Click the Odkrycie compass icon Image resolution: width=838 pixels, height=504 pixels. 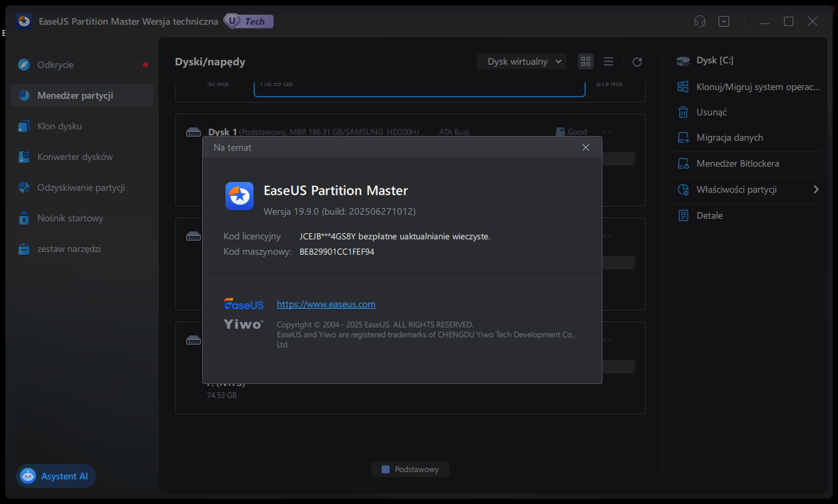point(24,65)
